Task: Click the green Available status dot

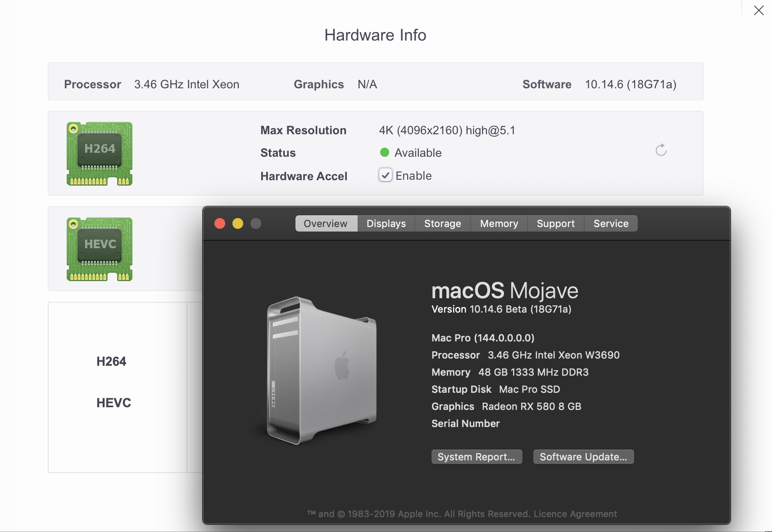Action: point(385,152)
